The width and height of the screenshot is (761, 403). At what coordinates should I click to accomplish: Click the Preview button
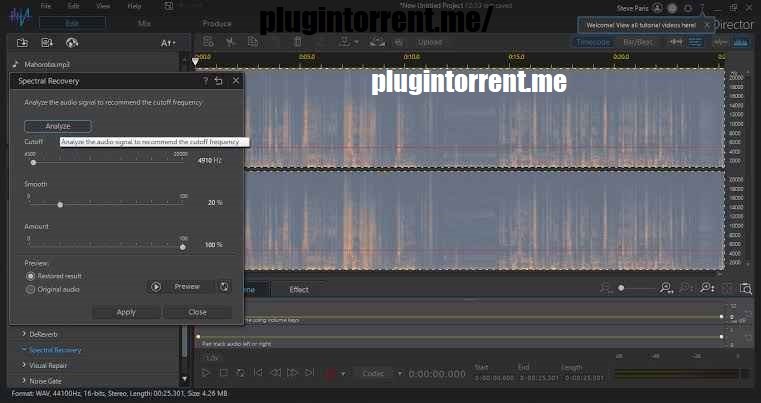187,287
